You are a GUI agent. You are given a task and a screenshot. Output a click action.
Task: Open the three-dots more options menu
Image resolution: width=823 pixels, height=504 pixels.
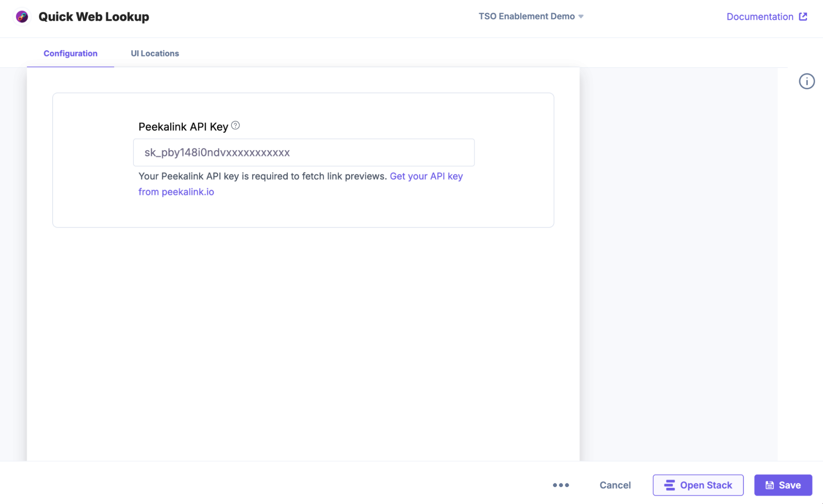(x=561, y=485)
